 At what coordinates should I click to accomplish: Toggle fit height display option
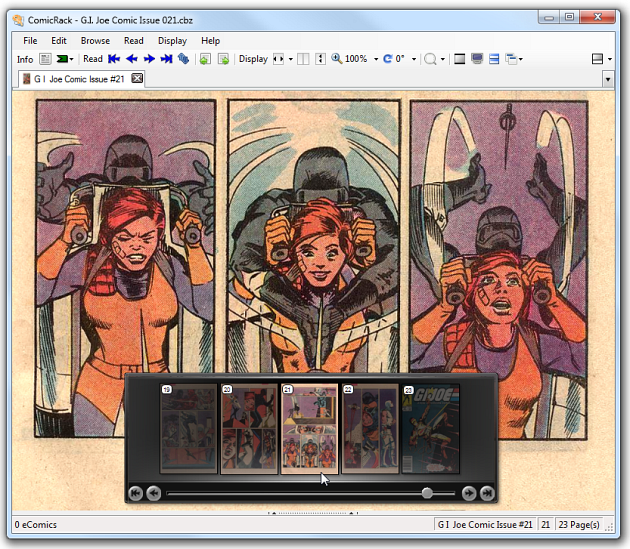click(320, 59)
